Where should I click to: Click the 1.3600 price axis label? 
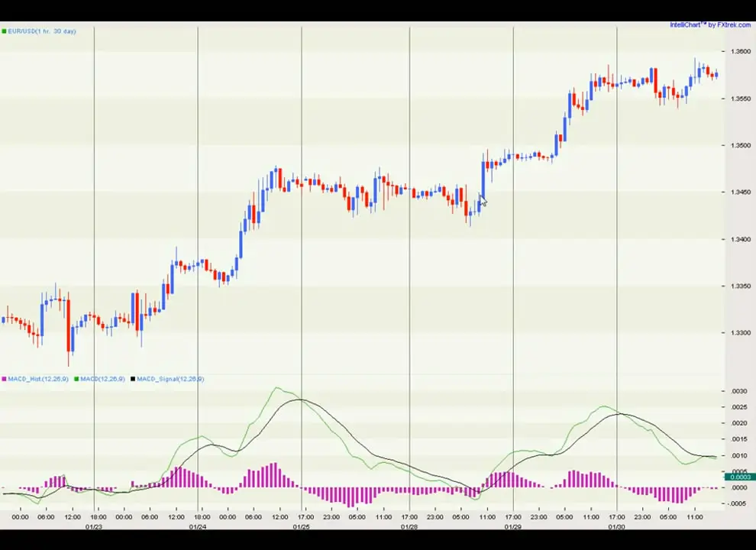(x=741, y=52)
